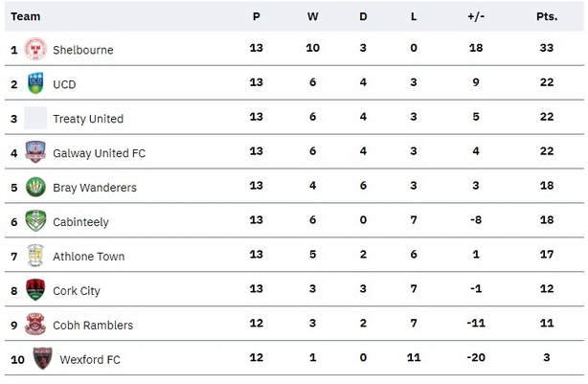
Task: Click the UCD club crest
Action: (x=35, y=83)
